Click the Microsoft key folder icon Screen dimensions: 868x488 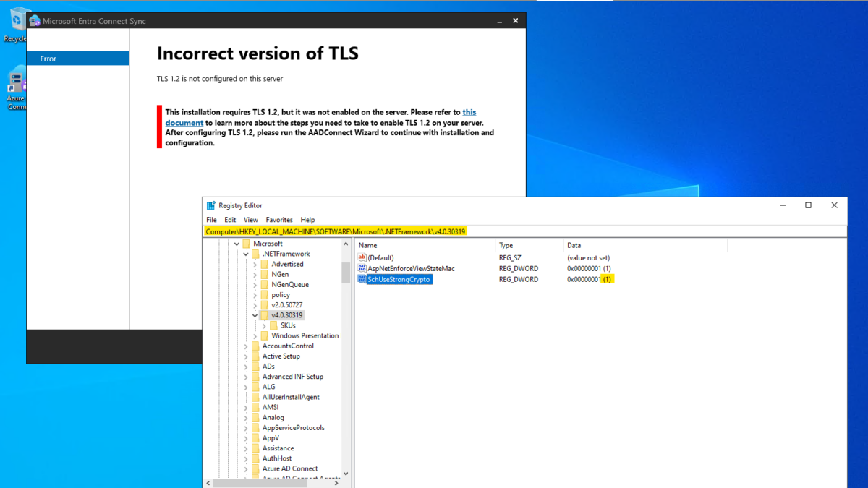click(247, 244)
